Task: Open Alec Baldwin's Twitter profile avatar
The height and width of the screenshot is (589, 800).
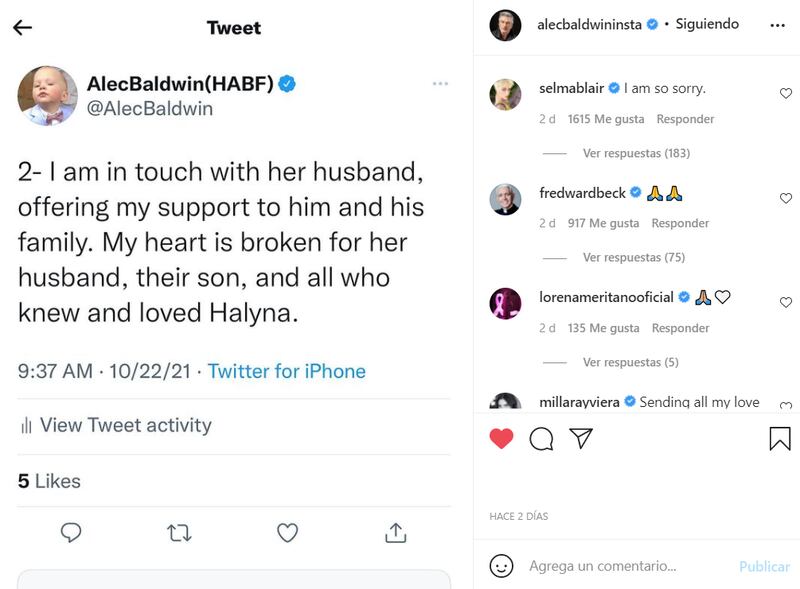Action: [47, 96]
